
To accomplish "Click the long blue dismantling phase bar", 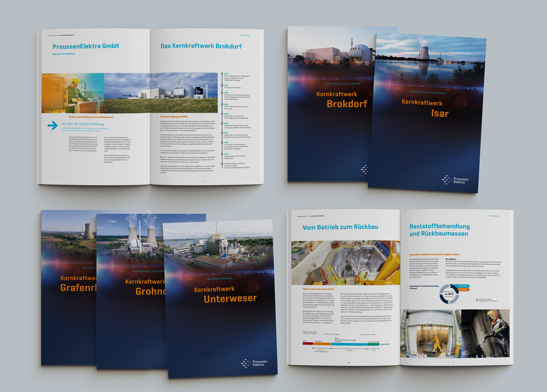I will coord(349,344).
